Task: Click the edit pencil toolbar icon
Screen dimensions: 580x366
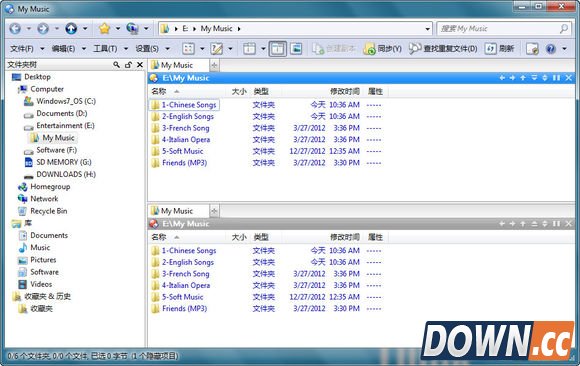Action: [216, 48]
